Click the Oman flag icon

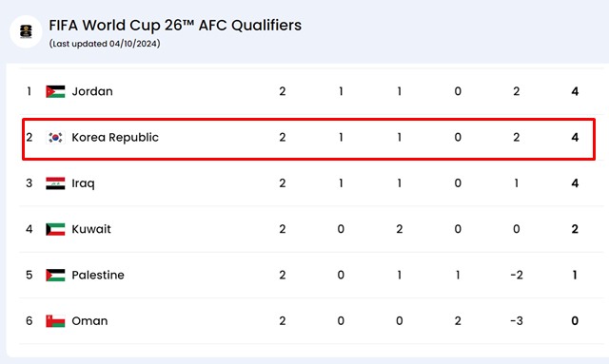(55, 321)
